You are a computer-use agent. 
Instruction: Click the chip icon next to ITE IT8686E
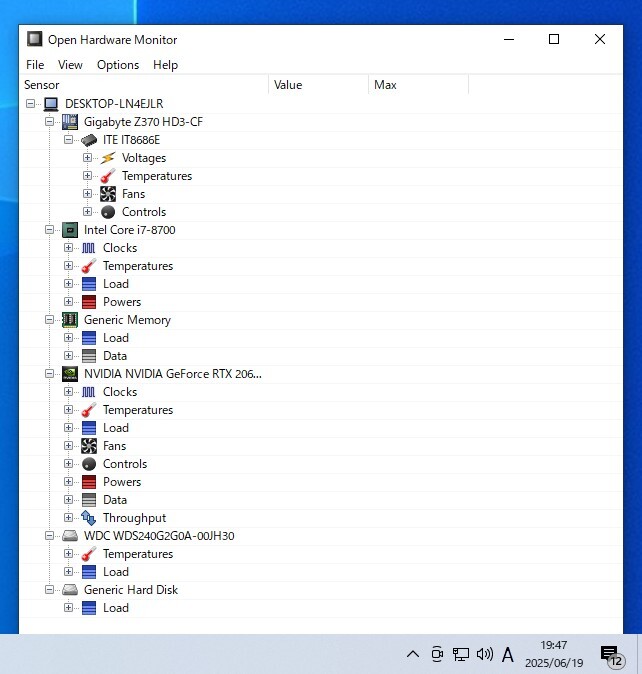point(89,140)
